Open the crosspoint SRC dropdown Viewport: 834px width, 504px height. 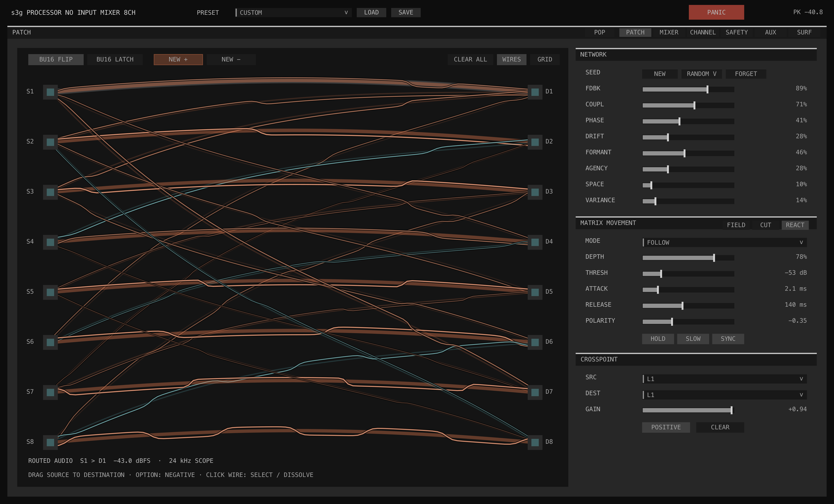tap(725, 378)
